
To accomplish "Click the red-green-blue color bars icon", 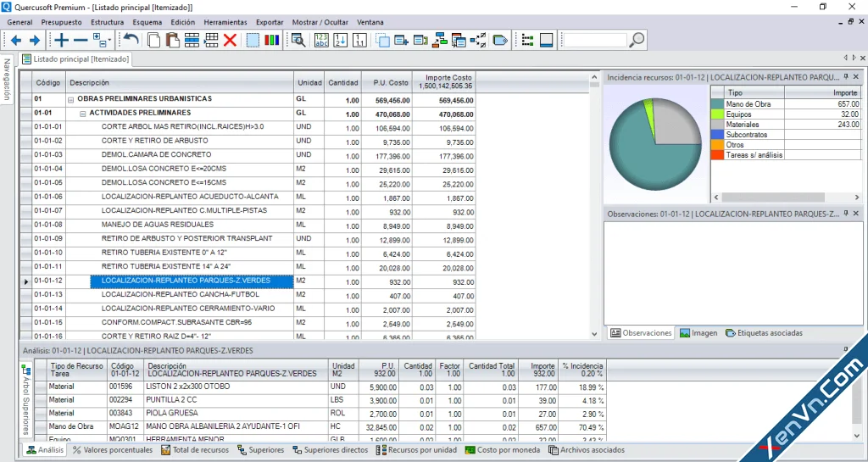I will tap(272, 40).
